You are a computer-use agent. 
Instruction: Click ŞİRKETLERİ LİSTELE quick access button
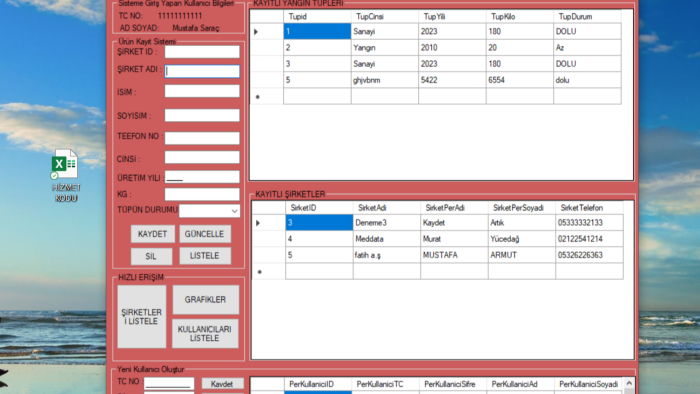coord(142,317)
